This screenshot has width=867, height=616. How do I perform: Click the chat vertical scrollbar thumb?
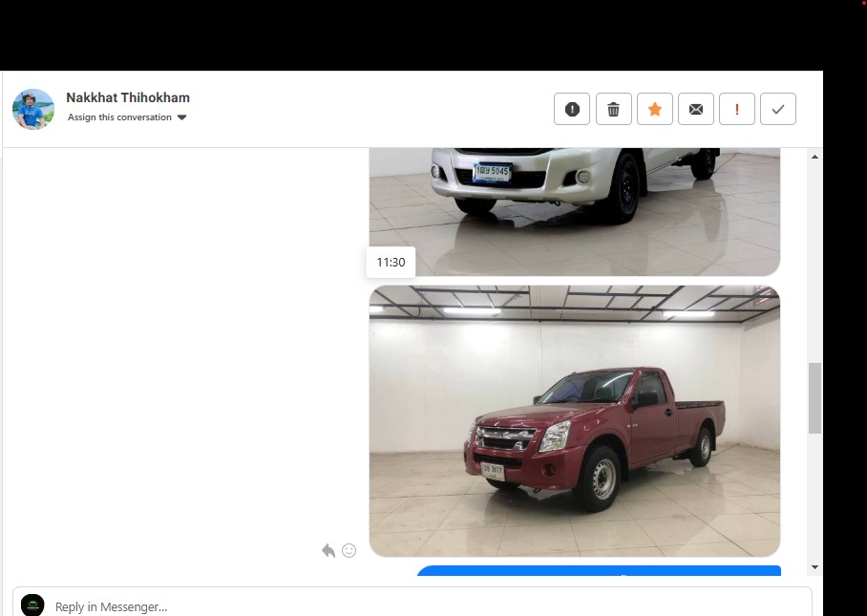[814, 398]
